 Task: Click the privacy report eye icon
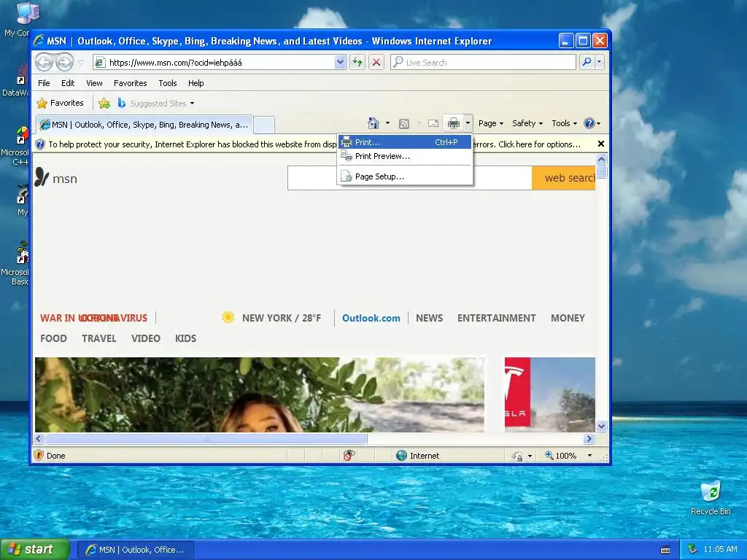click(x=349, y=455)
